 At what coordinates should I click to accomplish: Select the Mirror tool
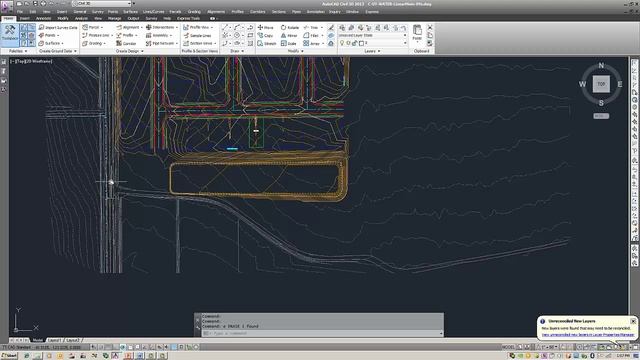tap(289, 36)
